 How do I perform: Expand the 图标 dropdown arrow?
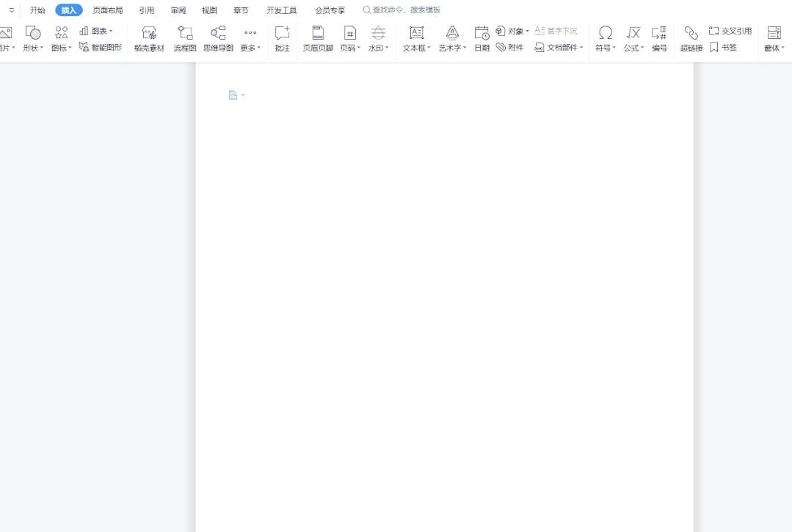(x=70, y=48)
